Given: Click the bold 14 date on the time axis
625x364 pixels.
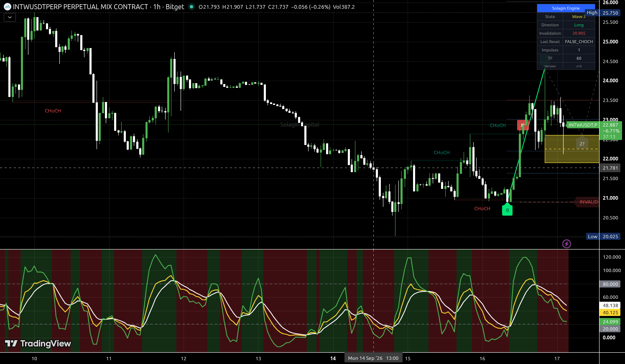Looking at the screenshot, I should (333, 359).
